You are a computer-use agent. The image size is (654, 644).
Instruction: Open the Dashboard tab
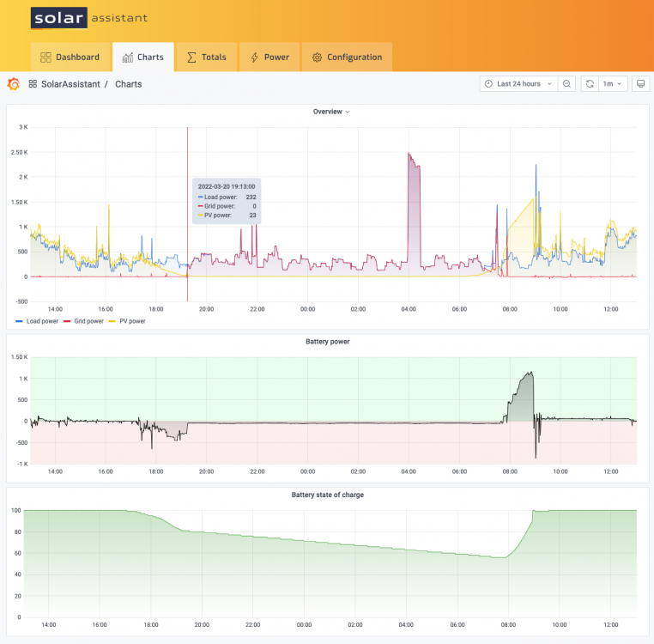[70, 58]
